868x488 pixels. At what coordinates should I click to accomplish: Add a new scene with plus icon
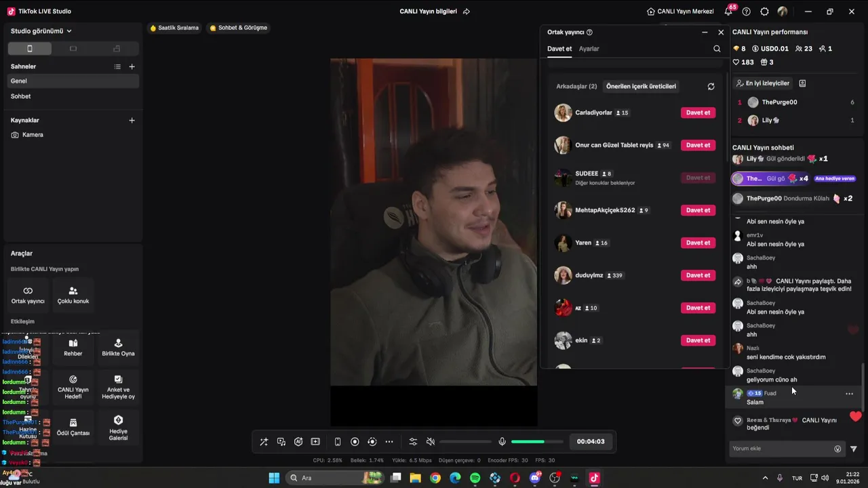pos(132,66)
